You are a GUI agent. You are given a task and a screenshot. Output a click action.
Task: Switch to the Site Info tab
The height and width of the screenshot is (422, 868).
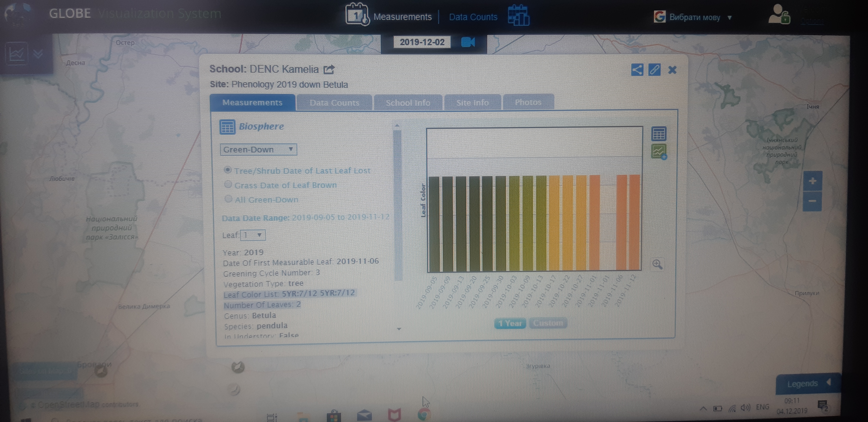(x=472, y=102)
